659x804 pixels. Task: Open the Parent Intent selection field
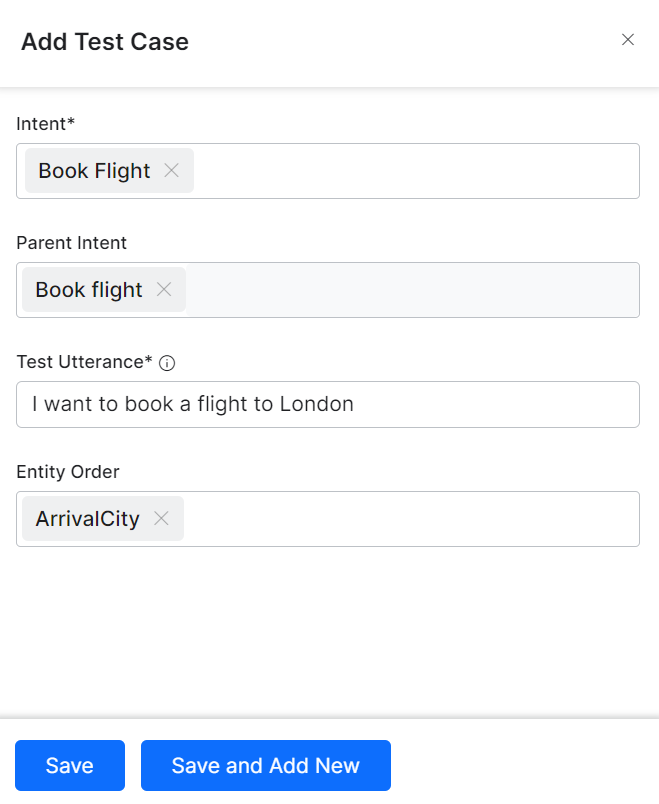[x=328, y=290]
